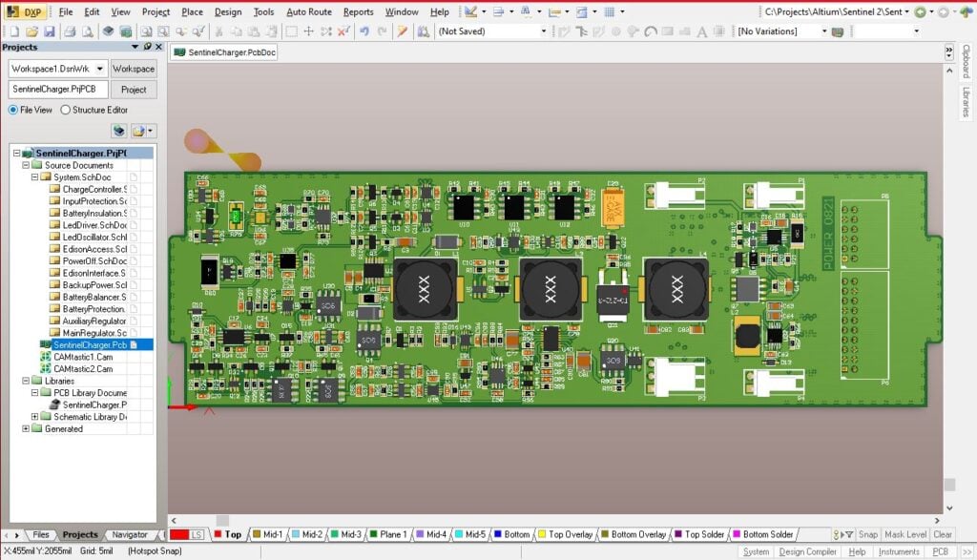
Task: Click the Bottom layer blue color swatch
Action: 498,534
